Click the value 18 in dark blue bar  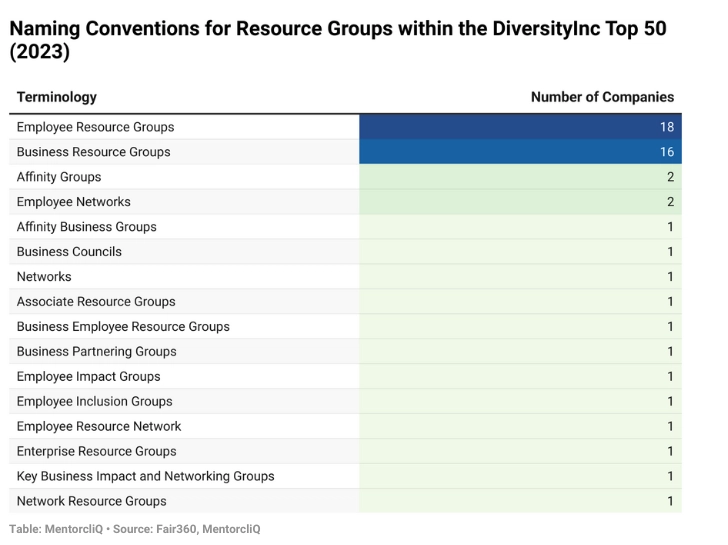point(667,127)
